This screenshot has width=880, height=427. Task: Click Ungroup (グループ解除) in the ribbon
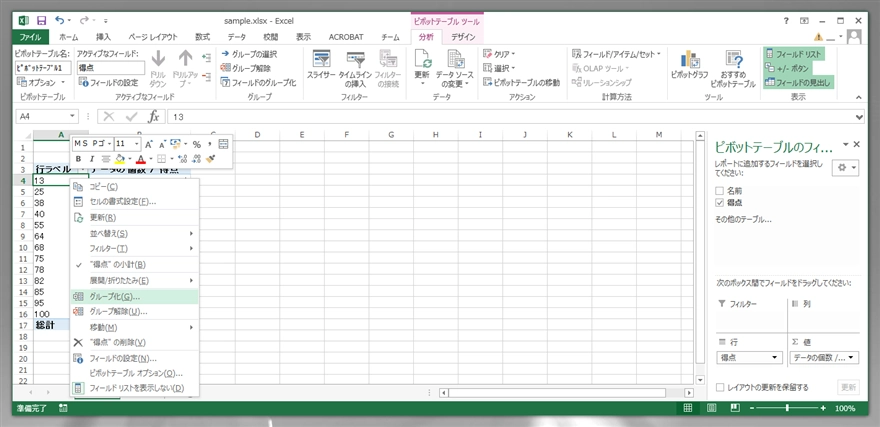[246, 68]
